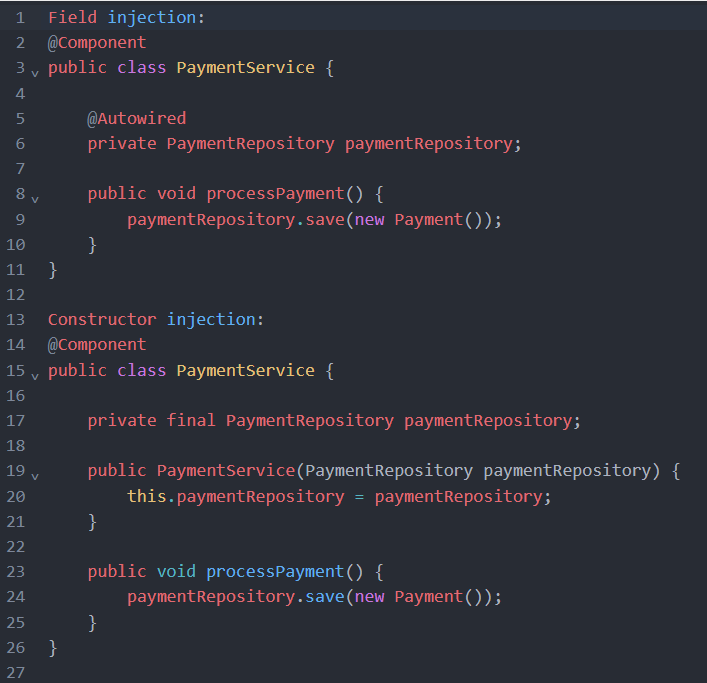Viewport: 707px width, 683px height.
Task: Click the 'void' keyword on line 23
Action: (176, 572)
